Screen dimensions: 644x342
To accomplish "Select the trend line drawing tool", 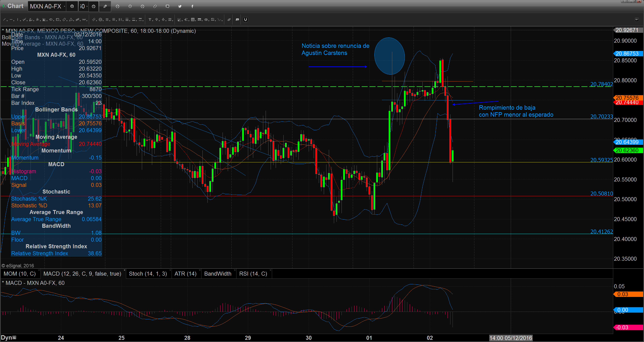I will click(4, 20).
